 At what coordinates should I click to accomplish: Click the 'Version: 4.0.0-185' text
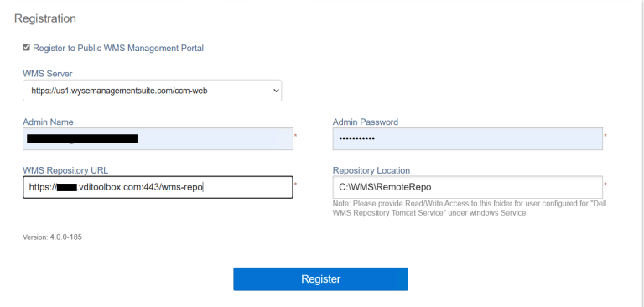click(52, 237)
